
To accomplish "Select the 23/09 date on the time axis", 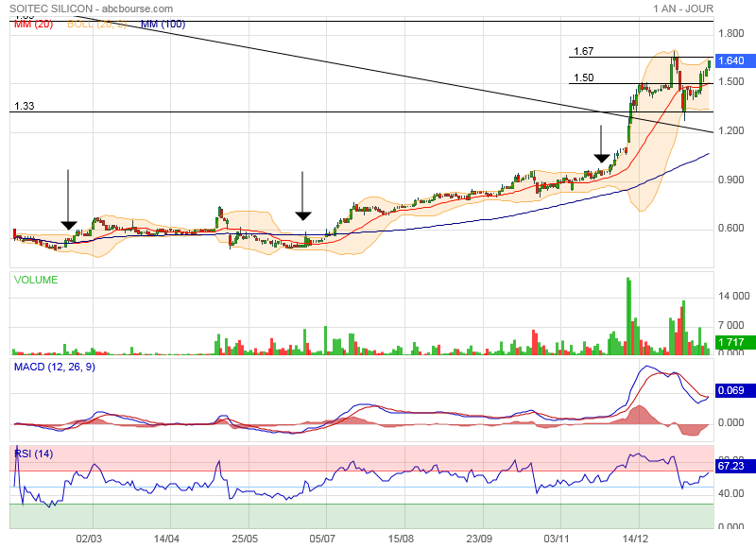I will click(479, 539).
